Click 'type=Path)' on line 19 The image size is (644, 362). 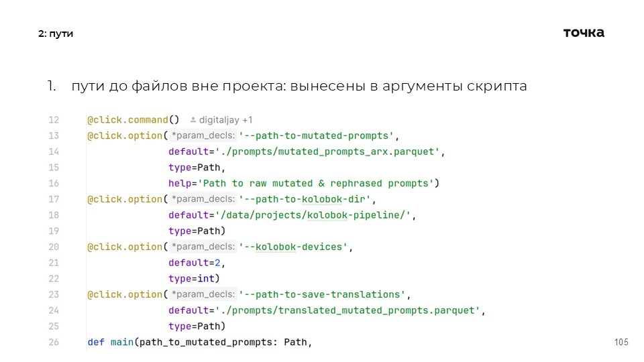197,231
